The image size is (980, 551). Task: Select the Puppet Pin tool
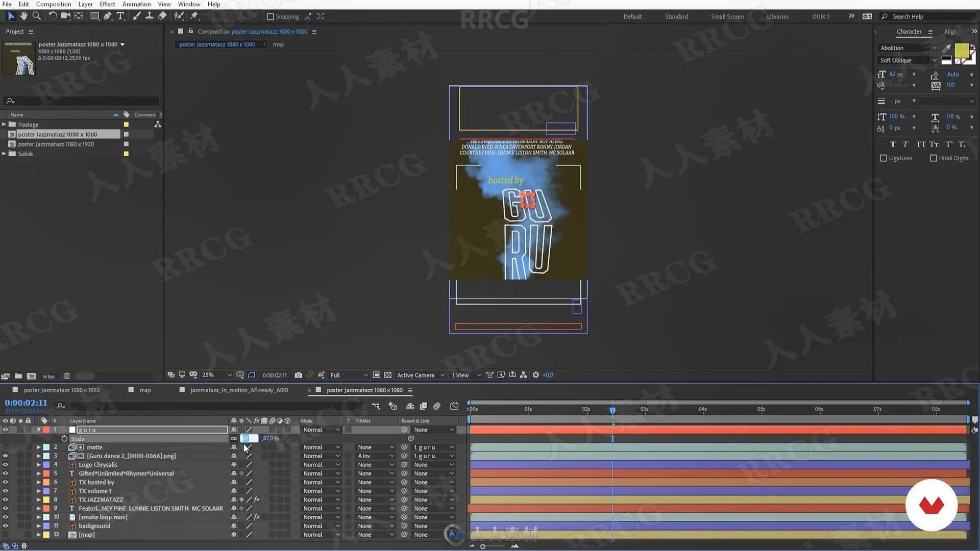tap(194, 16)
